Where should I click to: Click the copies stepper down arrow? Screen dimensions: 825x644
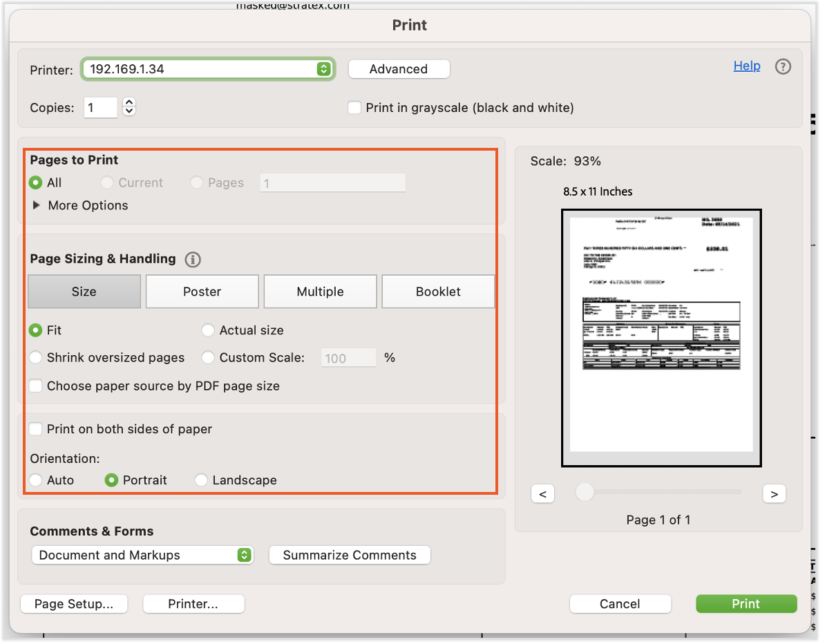[x=129, y=111]
